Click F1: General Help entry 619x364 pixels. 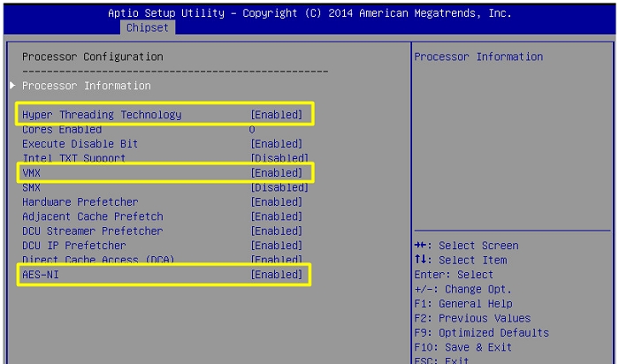tap(462, 304)
